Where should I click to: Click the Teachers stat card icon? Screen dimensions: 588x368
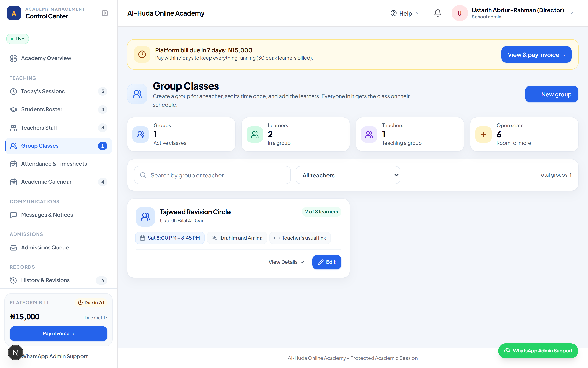tap(369, 134)
